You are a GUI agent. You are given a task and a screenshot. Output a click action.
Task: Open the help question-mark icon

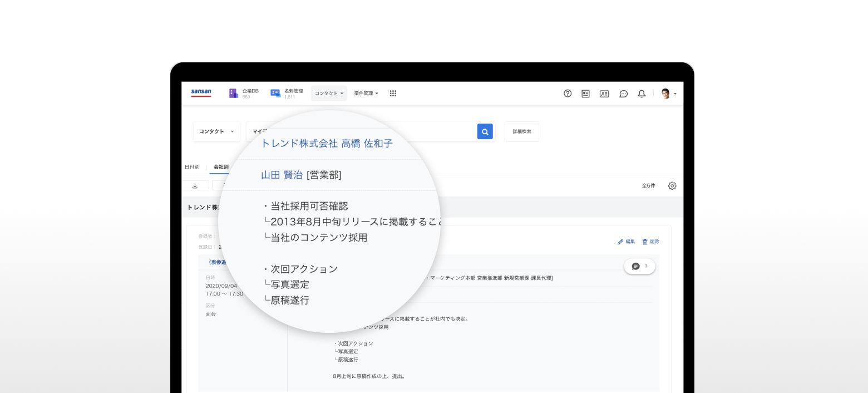[568, 94]
